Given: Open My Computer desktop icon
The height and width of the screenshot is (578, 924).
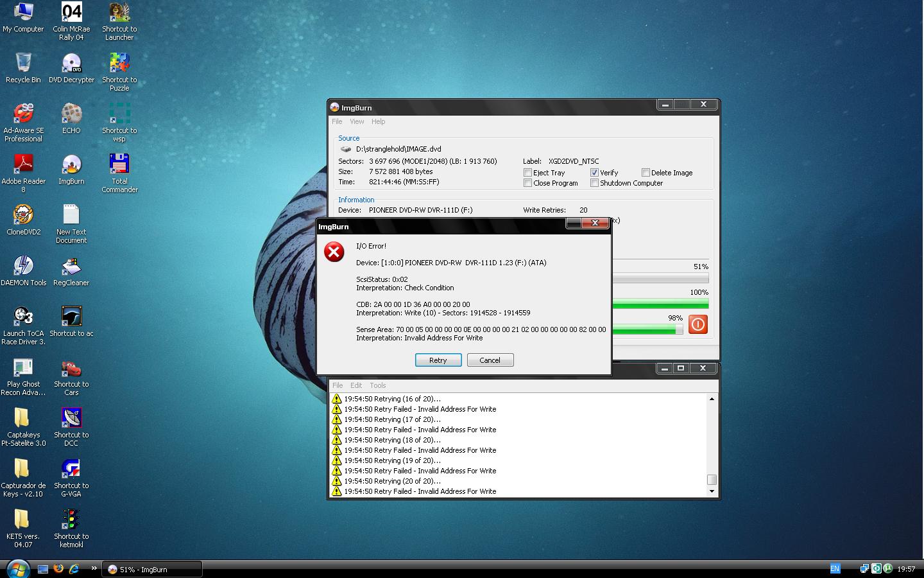Looking at the screenshot, I should (23, 17).
